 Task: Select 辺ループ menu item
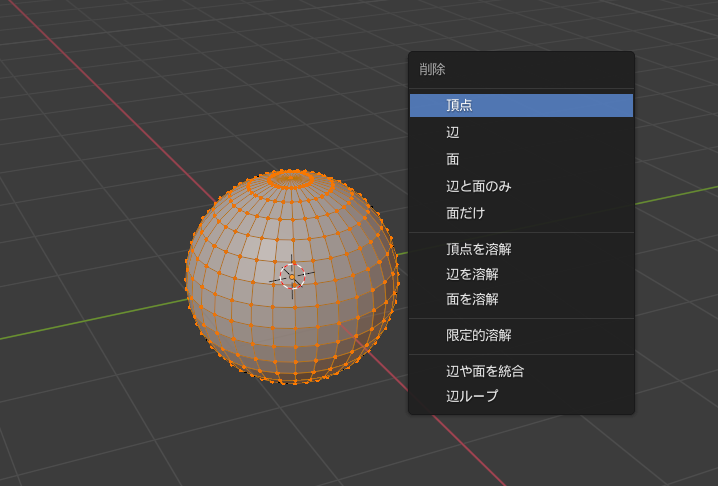(x=521, y=396)
